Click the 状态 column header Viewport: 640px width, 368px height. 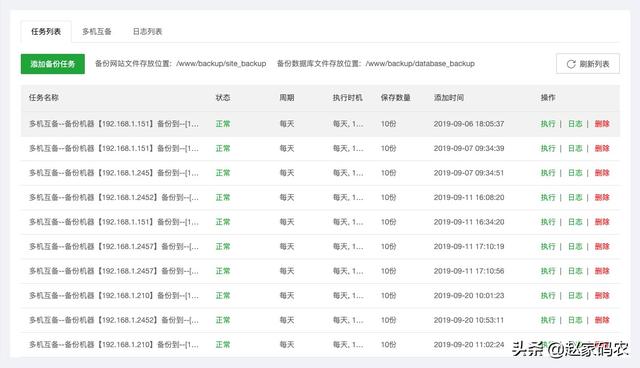pos(223,98)
